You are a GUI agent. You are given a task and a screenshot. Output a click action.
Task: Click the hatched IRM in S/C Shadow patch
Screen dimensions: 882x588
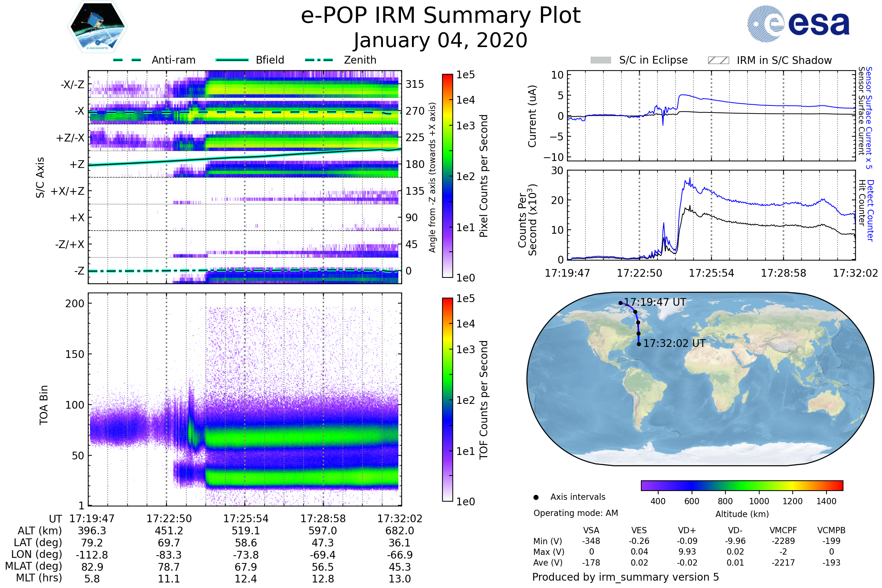pyautogui.click(x=718, y=60)
